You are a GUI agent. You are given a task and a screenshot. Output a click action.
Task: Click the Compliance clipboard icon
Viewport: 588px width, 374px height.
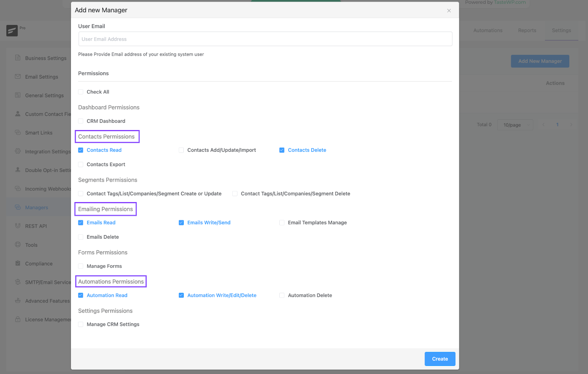pyautogui.click(x=18, y=263)
